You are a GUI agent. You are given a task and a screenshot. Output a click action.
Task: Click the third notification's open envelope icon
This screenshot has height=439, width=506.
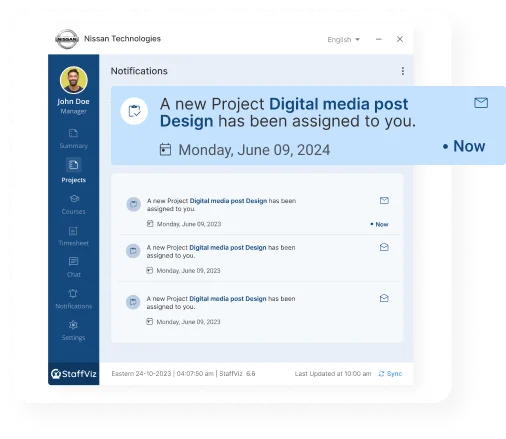tap(384, 298)
